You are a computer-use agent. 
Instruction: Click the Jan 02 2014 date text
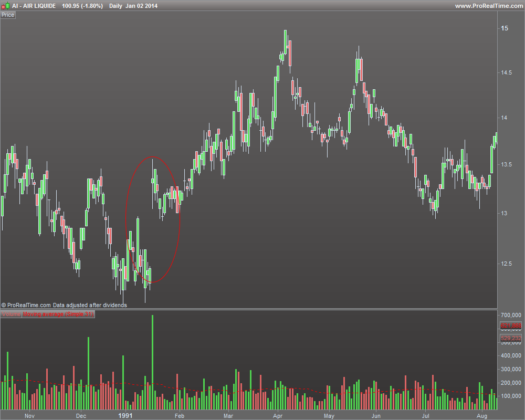click(141, 6)
